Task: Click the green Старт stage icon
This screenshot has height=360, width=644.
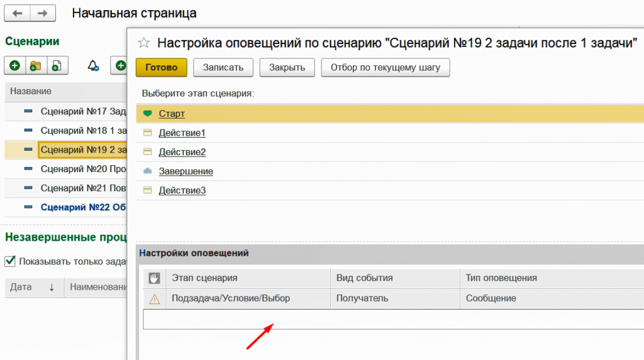Action: pos(147,113)
